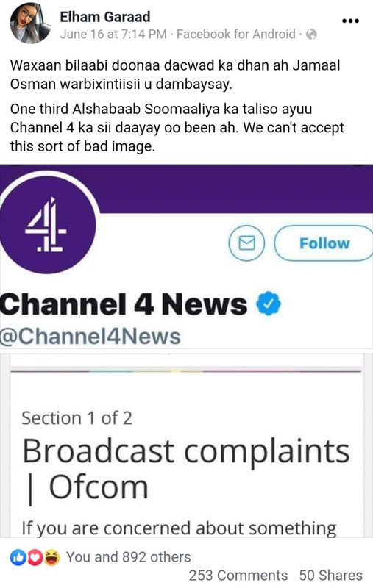Screen dimensions: 373x588
Task: Click the blue verified badge
Action: pos(268,304)
